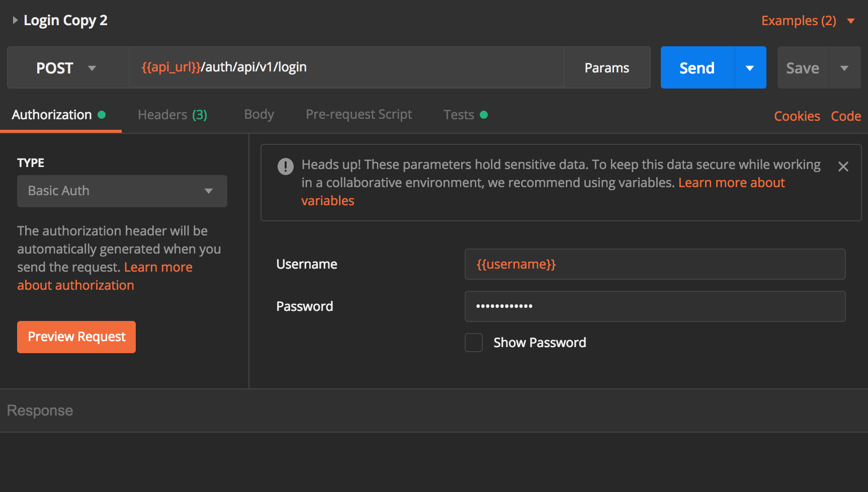868x492 pixels.
Task: Click the Code option to view request code
Action: (846, 116)
